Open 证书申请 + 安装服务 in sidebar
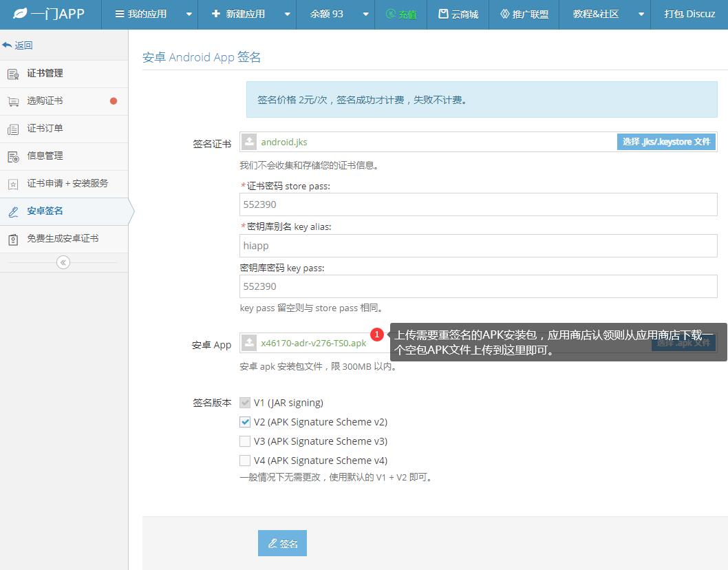This screenshot has height=570, width=728. pyautogui.click(x=64, y=184)
